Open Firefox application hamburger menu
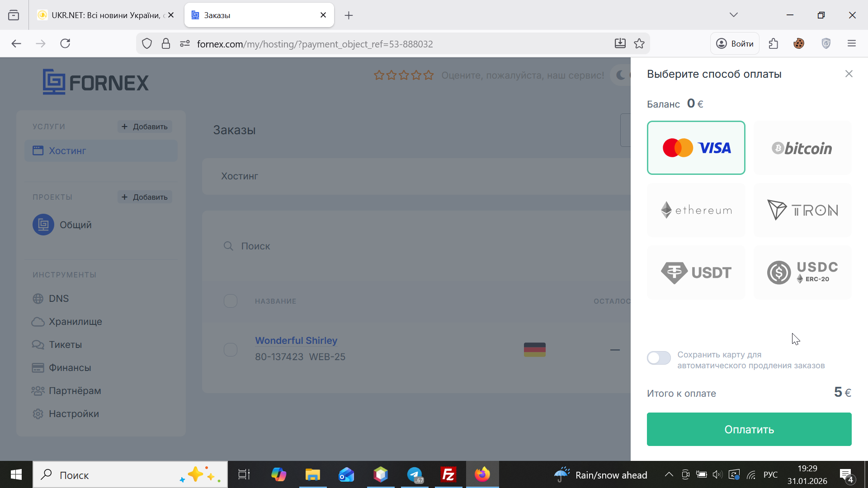The width and height of the screenshot is (868, 488). click(x=851, y=43)
